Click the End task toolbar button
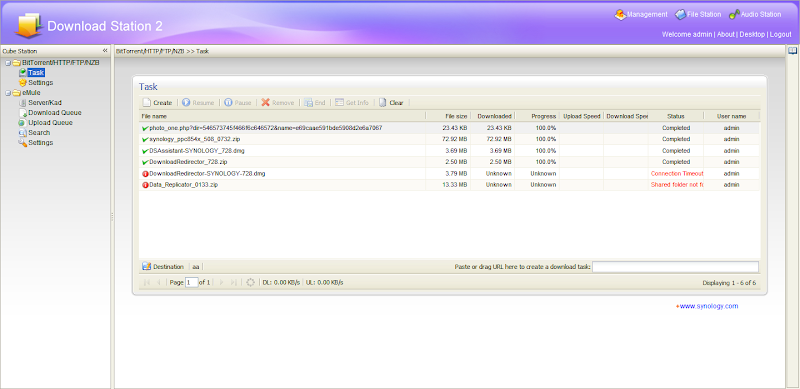Image resolution: width=800 pixels, height=389 pixels. point(315,103)
